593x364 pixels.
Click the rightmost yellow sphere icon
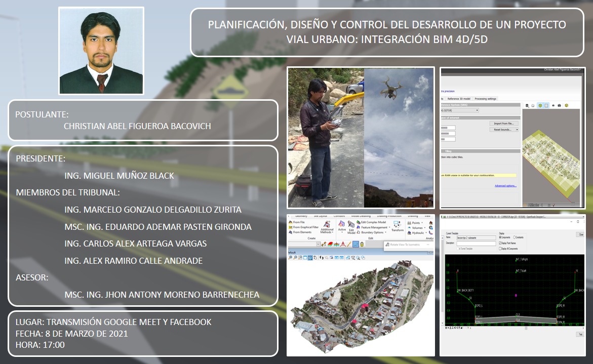point(567,105)
